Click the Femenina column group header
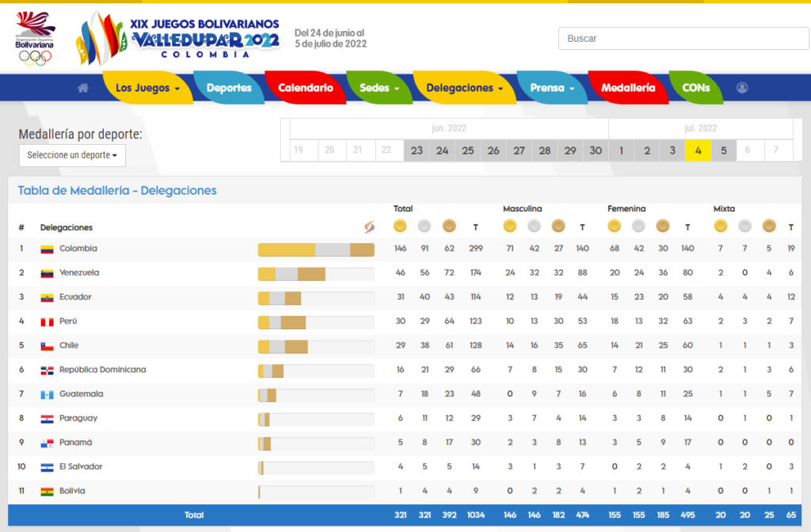 point(626,209)
